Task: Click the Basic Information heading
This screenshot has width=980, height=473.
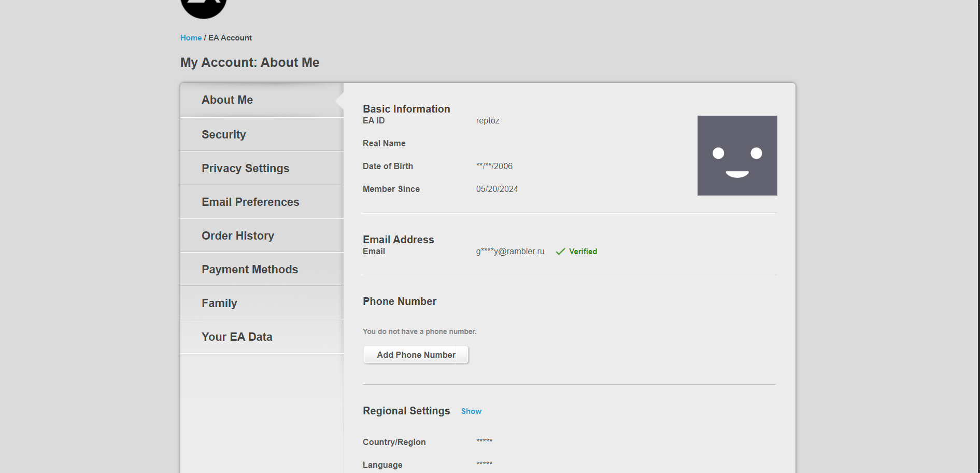Action: 406,109
